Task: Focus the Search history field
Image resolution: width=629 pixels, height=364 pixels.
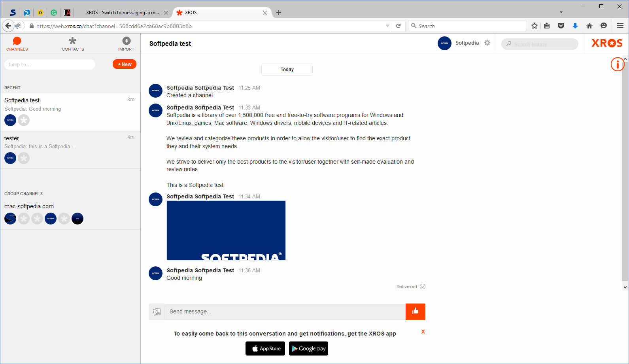Action: point(540,44)
